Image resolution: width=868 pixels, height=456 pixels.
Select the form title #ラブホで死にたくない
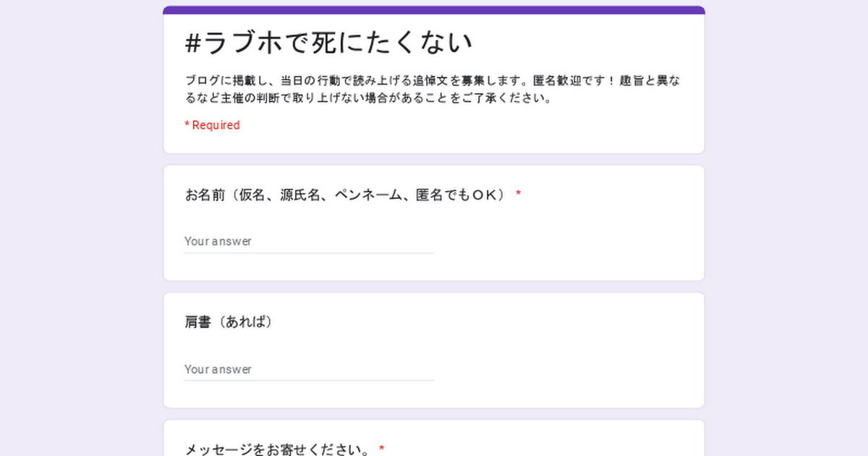329,43
